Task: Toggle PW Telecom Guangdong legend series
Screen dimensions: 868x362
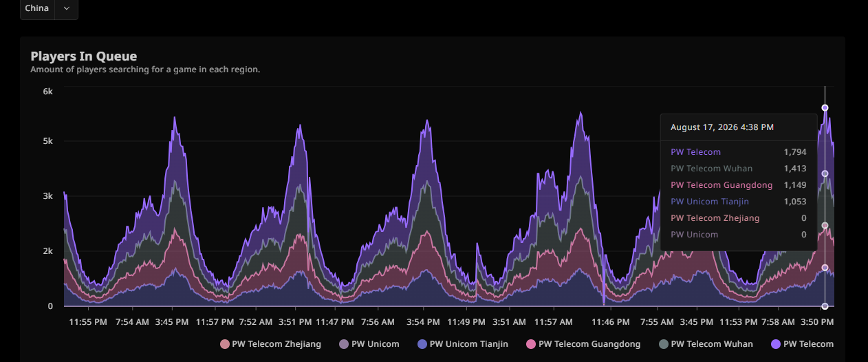Action: pyautogui.click(x=583, y=344)
